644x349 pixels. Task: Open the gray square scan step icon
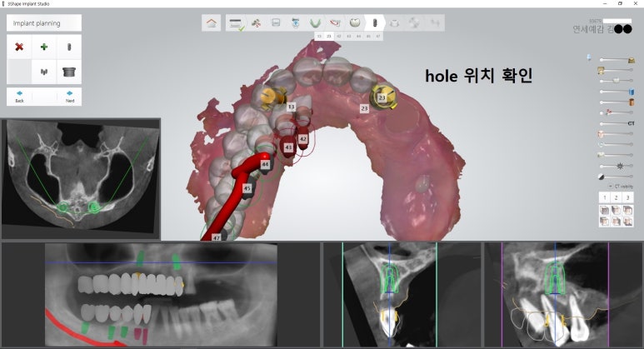tap(276, 22)
